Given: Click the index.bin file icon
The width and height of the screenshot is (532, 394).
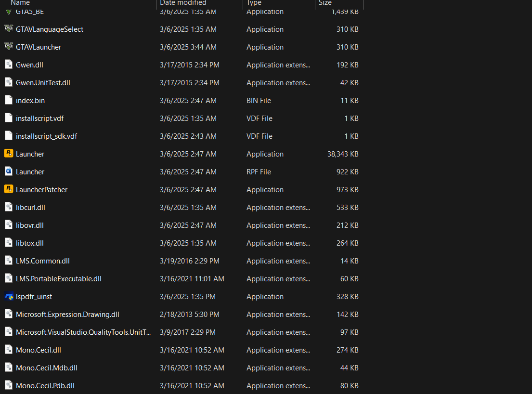Looking at the screenshot, I should [9, 100].
